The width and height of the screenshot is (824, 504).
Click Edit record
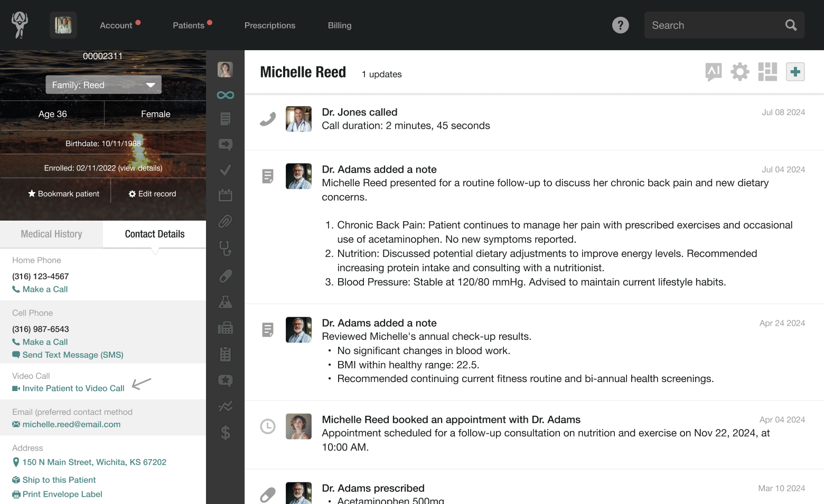coord(153,194)
